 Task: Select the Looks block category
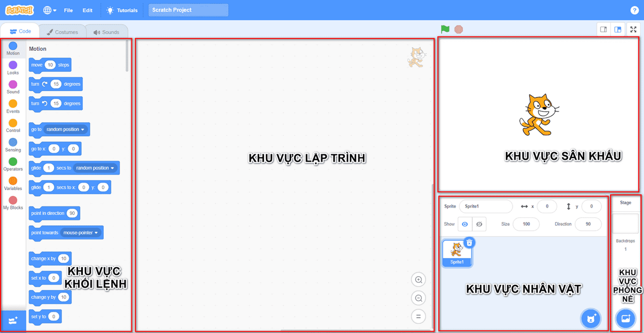(13, 68)
